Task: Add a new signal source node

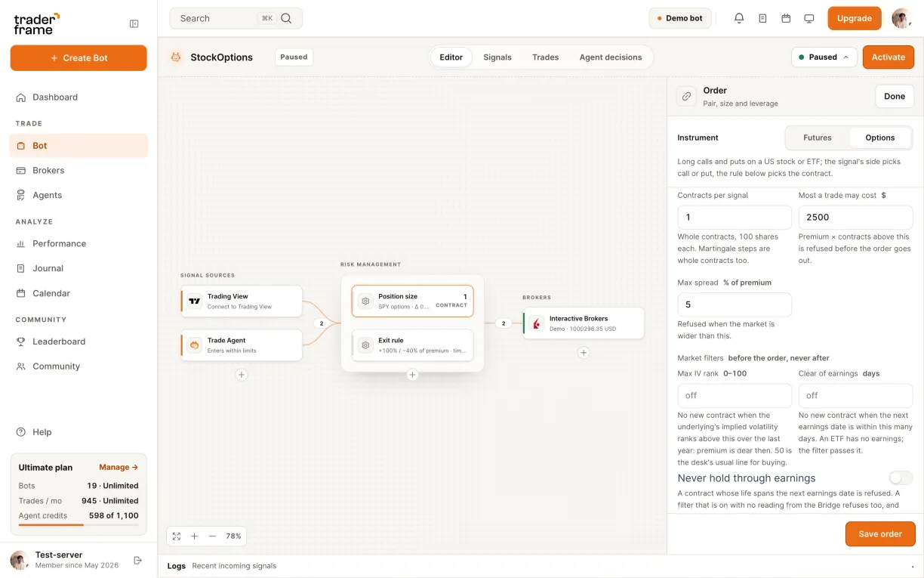Action: coord(242,374)
